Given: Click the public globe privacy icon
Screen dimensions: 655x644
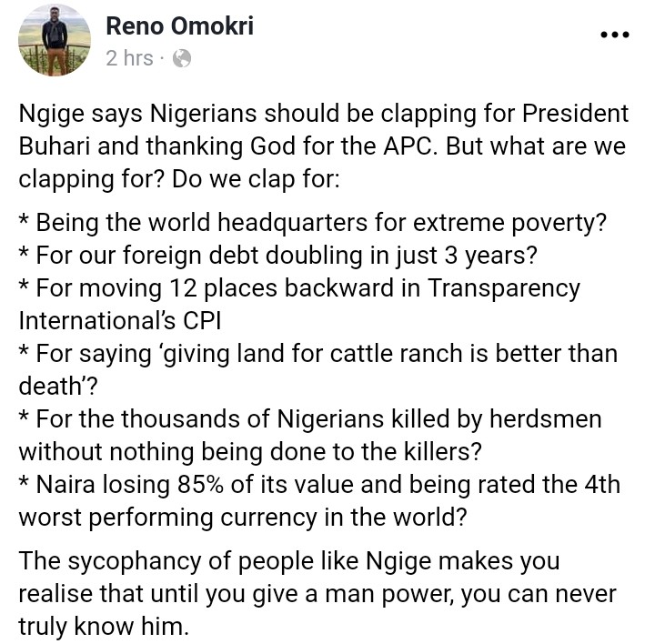Looking at the screenshot, I should point(181,58).
